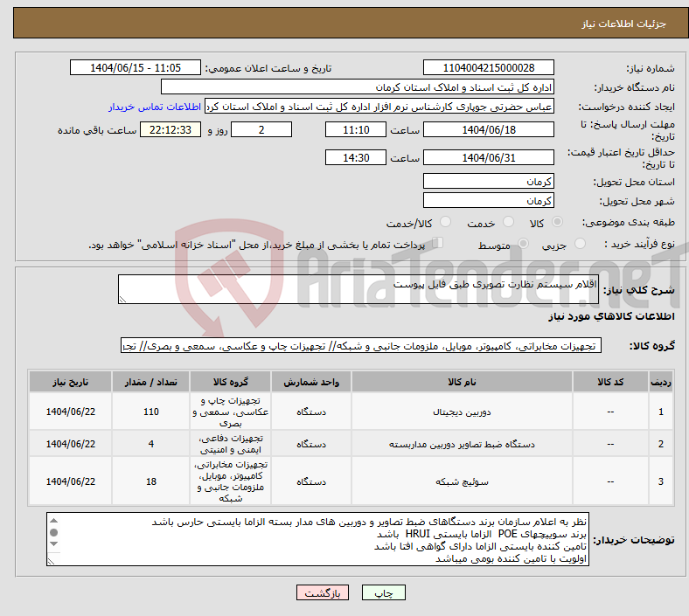The height and width of the screenshot is (616, 689).
Task: Click the validity time field 14:30
Action: tap(356, 157)
